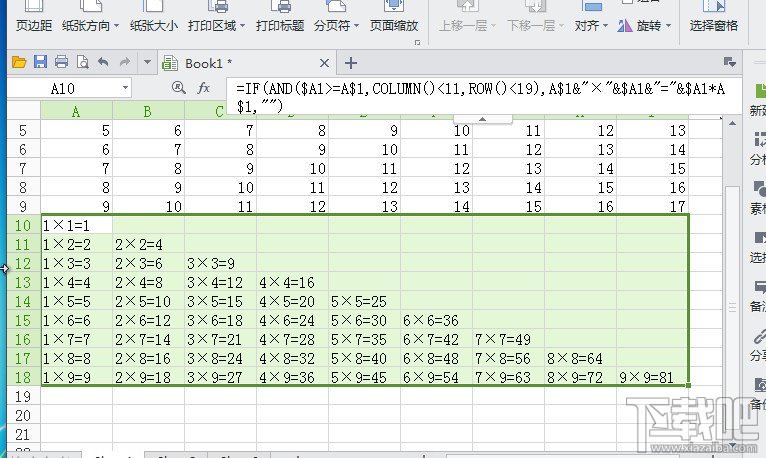
Task: Click cell containing 3×3=9
Action: (220, 264)
